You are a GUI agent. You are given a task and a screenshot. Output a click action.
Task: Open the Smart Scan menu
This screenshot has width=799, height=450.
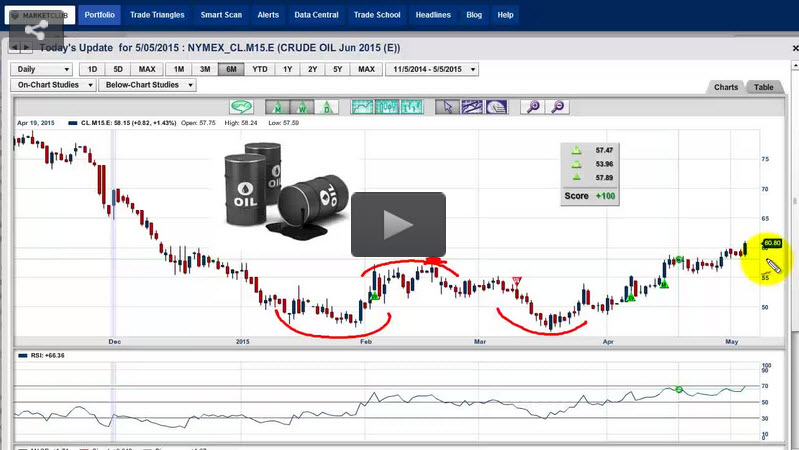coord(221,15)
